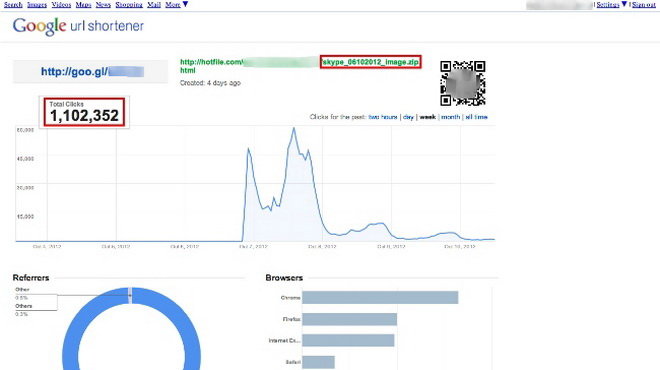The width and height of the screenshot is (660, 370).
Task: Open the goo.gl short URL link
Action: pos(92,72)
